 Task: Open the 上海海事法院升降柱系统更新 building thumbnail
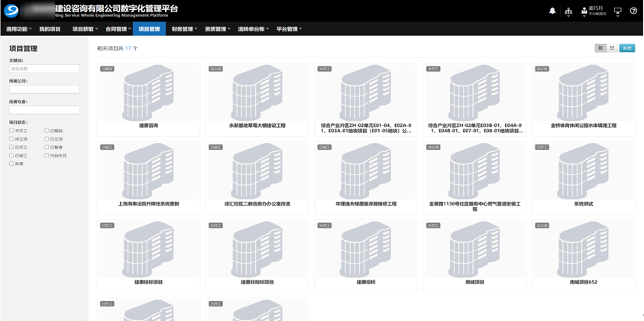tap(148, 171)
